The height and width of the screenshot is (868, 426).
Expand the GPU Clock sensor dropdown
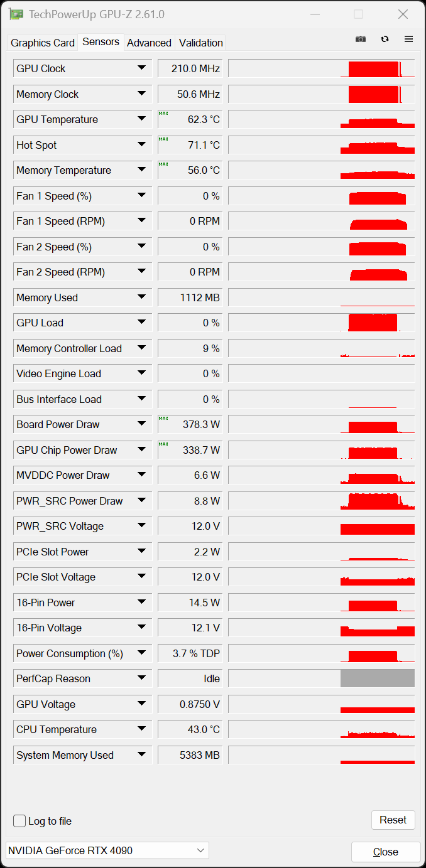pos(141,68)
